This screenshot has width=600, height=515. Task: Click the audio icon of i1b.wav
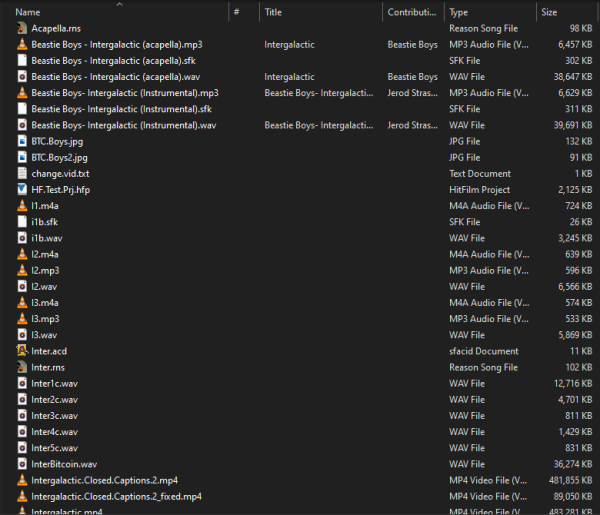tap(22, 238)
